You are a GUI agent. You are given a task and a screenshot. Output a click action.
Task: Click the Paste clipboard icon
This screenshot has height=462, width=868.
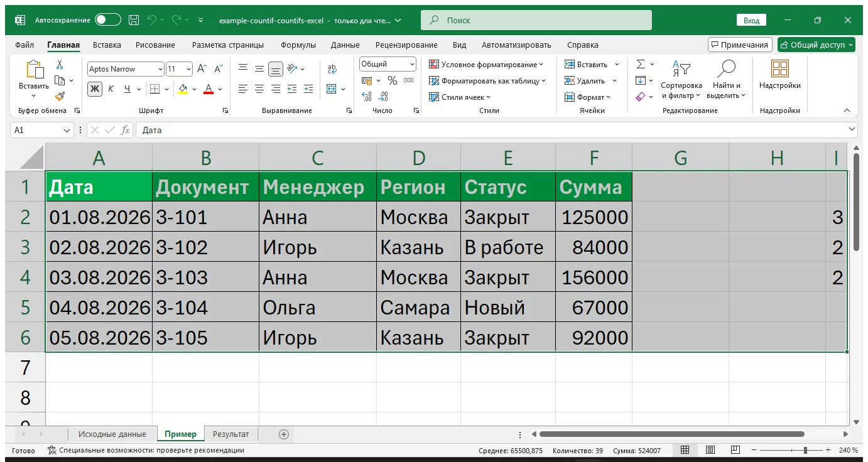pyautogui.click(x=34, y=70)
